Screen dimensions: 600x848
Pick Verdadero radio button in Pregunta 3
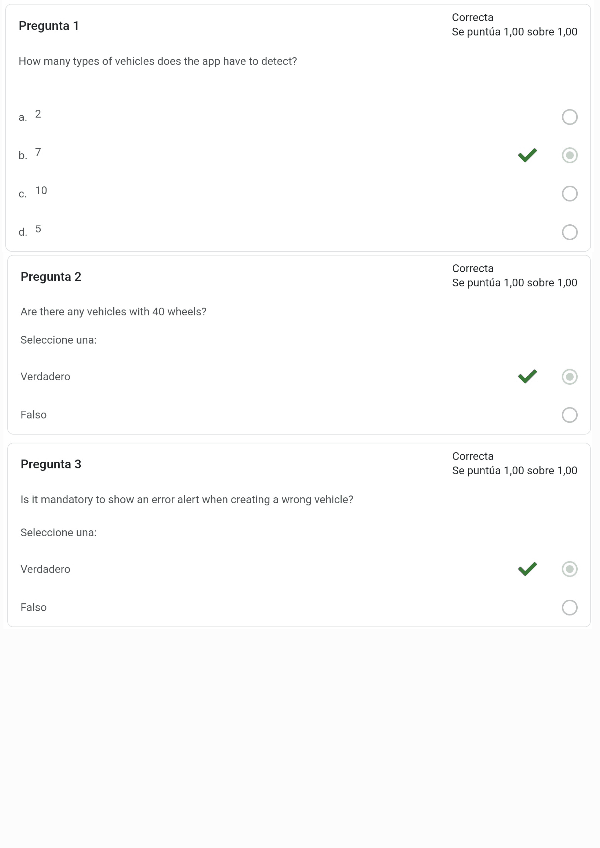[569, 569]
